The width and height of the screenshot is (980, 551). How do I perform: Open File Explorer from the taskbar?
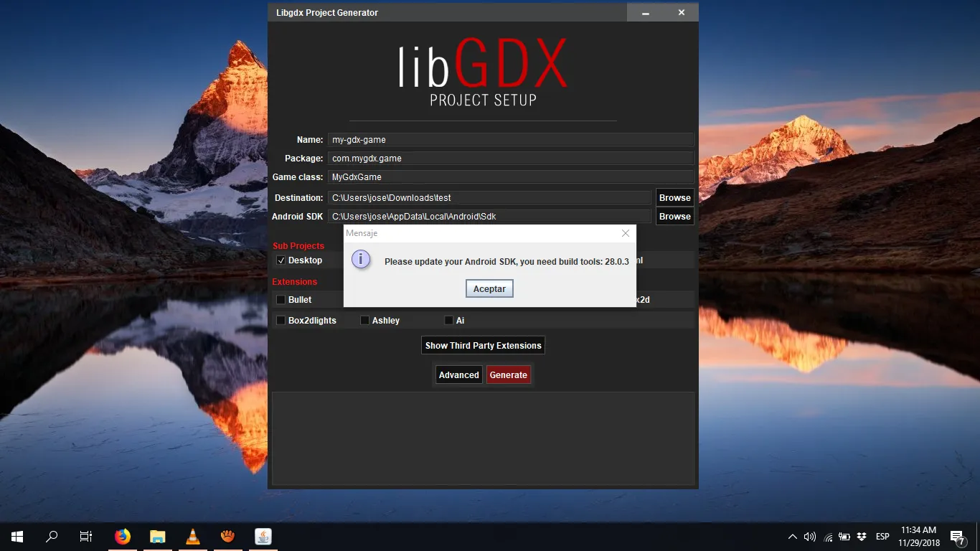pos(158,536)
